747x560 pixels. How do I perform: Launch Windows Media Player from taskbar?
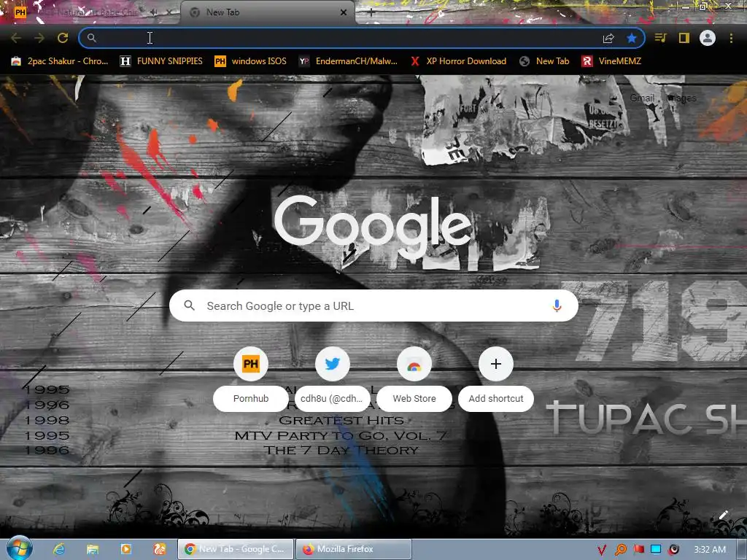pos(125,549)
